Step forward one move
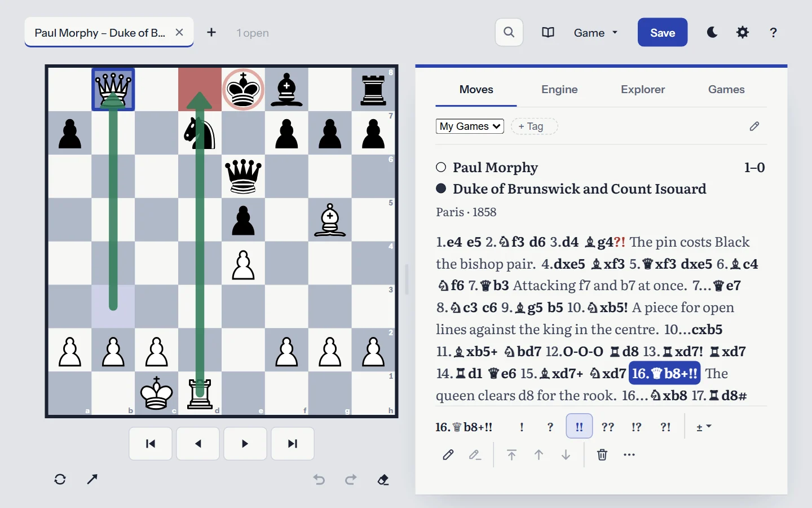Viewport: 812px width, 508px height. [x=245, y=444]
